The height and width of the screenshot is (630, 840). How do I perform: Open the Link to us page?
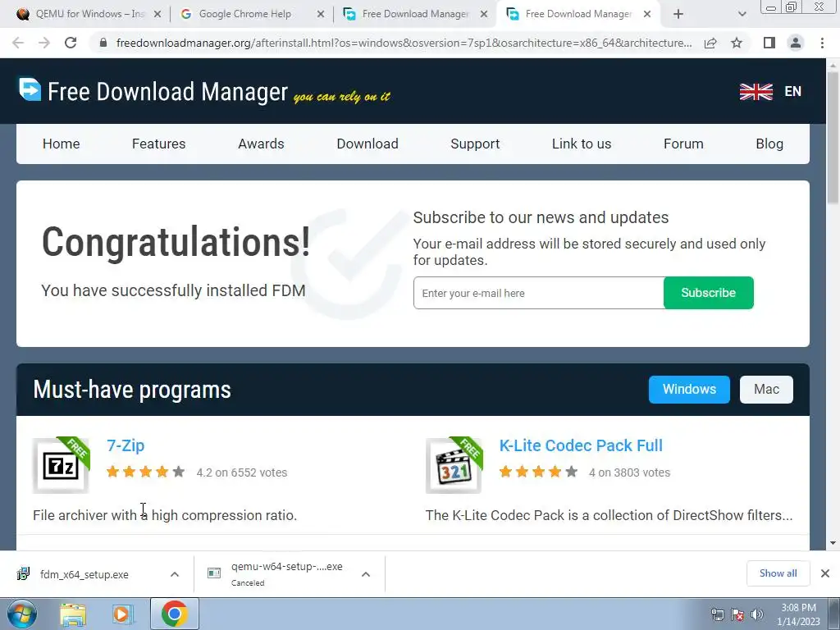click(x=582, y=144)
